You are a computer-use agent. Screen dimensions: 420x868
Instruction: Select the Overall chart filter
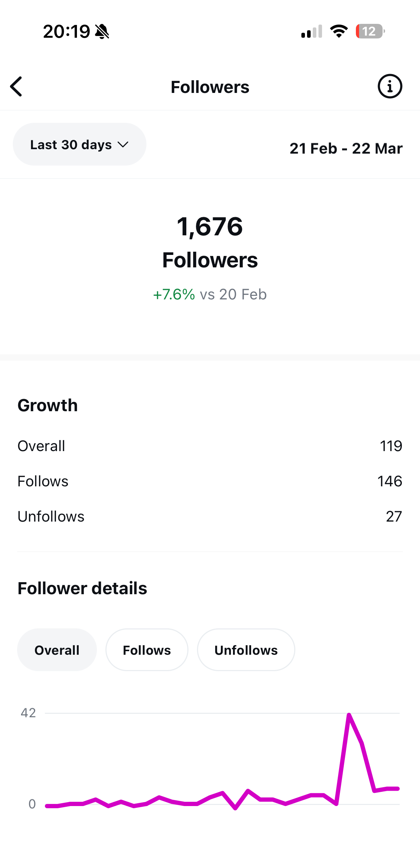(x=57, y=650)
